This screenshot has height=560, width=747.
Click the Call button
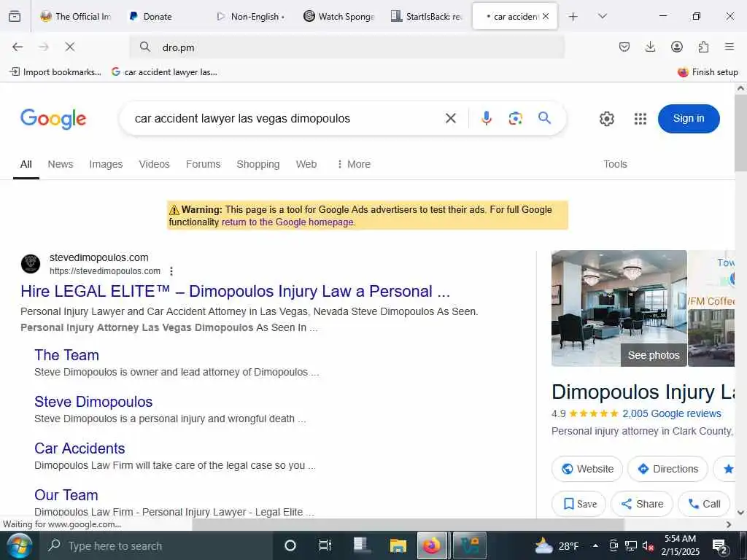coord(704,504)
